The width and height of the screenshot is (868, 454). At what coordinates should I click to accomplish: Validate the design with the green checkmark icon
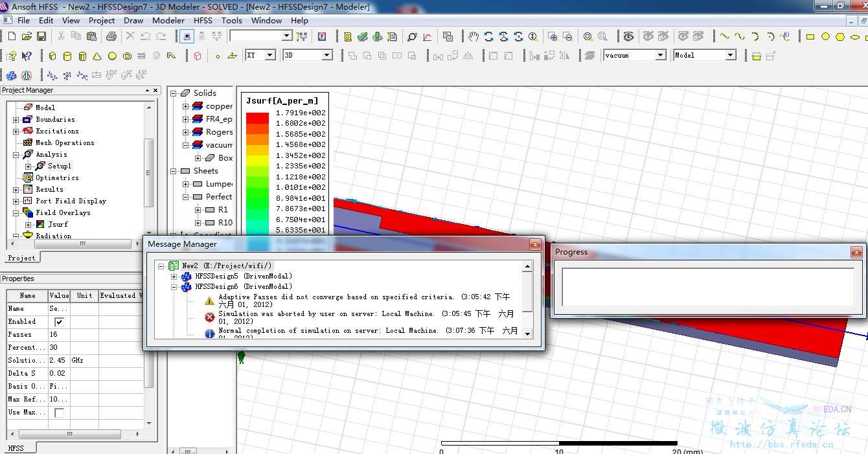[363, 36]
